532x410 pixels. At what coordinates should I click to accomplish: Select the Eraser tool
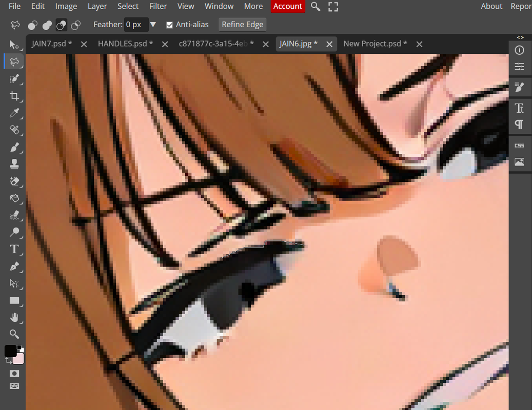(x=14, y=181)
